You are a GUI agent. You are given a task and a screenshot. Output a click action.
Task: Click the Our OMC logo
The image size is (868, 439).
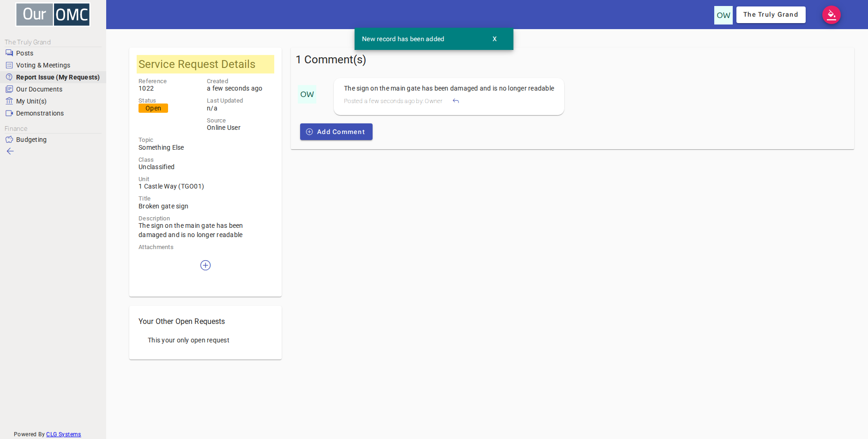(53, 14)
